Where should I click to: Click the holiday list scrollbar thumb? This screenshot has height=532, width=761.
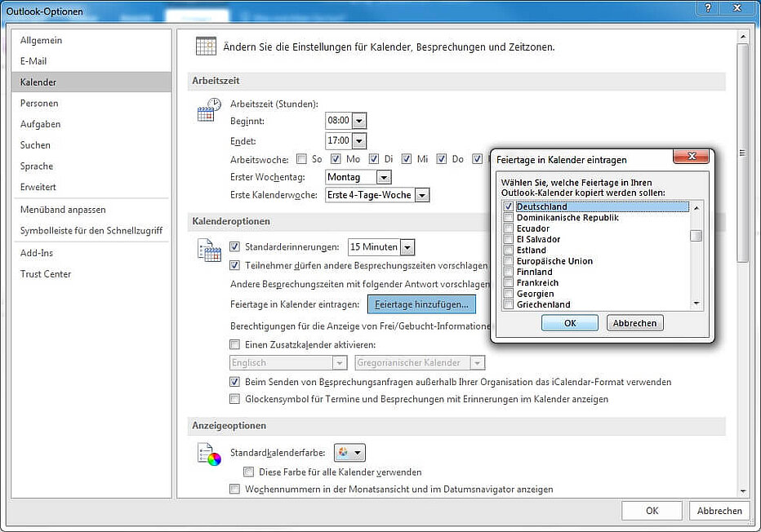(x=696, y=236)
